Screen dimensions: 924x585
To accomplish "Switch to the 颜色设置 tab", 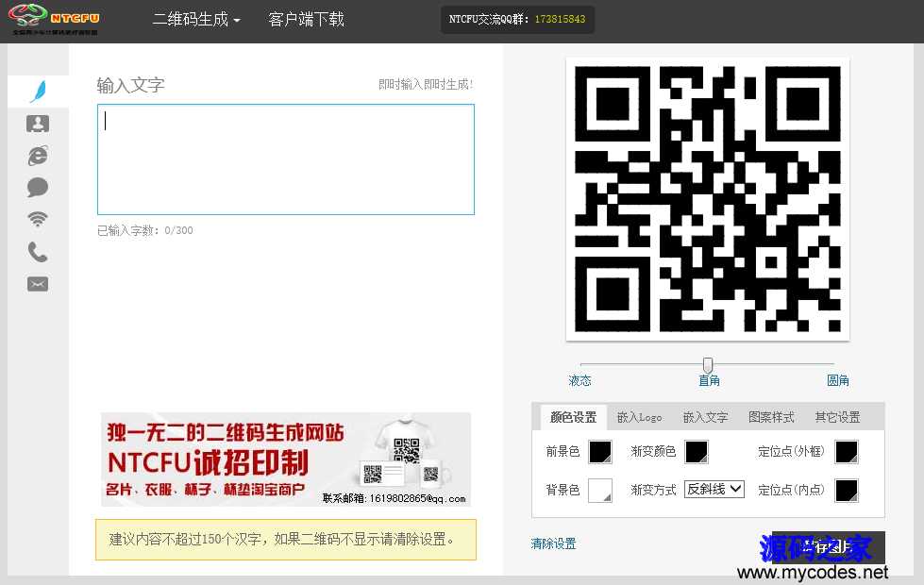I will tap(574, 417).
